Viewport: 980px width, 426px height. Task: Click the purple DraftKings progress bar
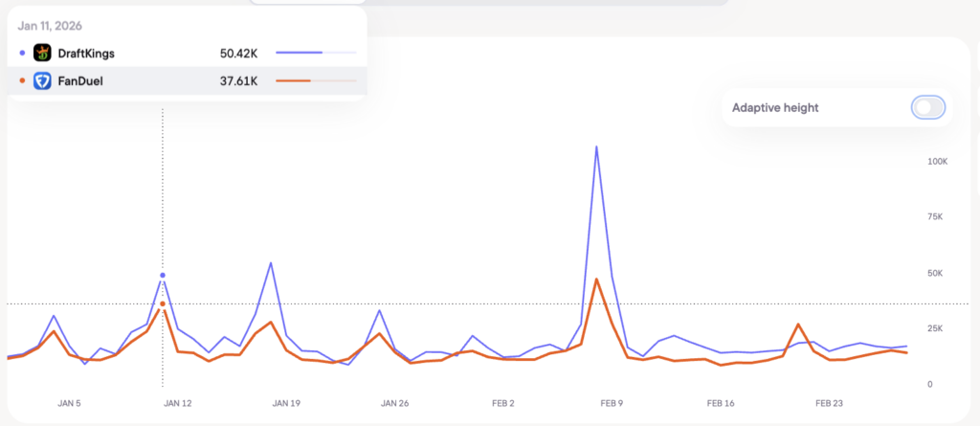[315, 53]
